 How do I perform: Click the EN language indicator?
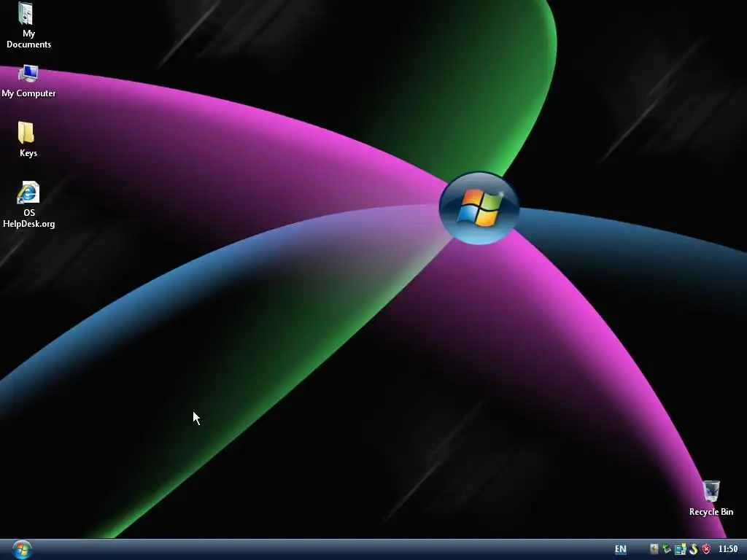(x=620, y=549)
